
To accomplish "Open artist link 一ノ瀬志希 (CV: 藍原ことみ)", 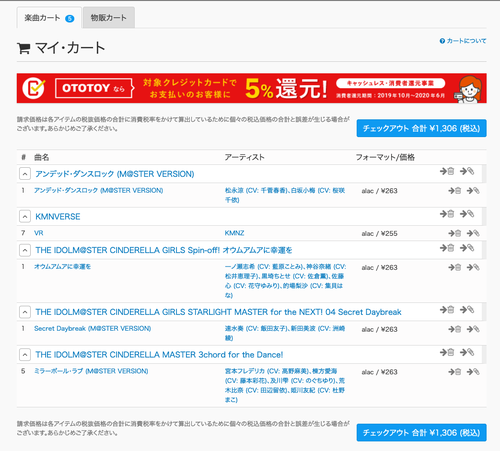I will [x=264, y=267].
